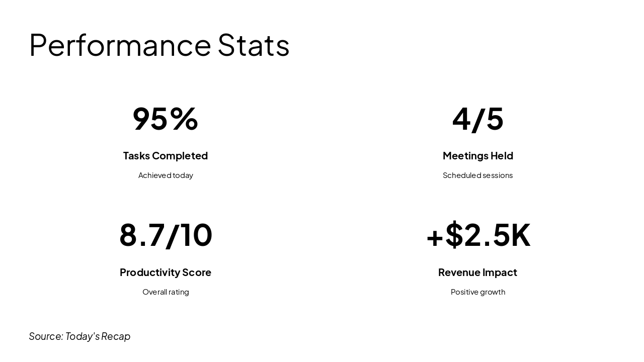Click the dollar sign in the revenue figure
The width and height of the screenshot is (644, 362).
click(454, 235)
